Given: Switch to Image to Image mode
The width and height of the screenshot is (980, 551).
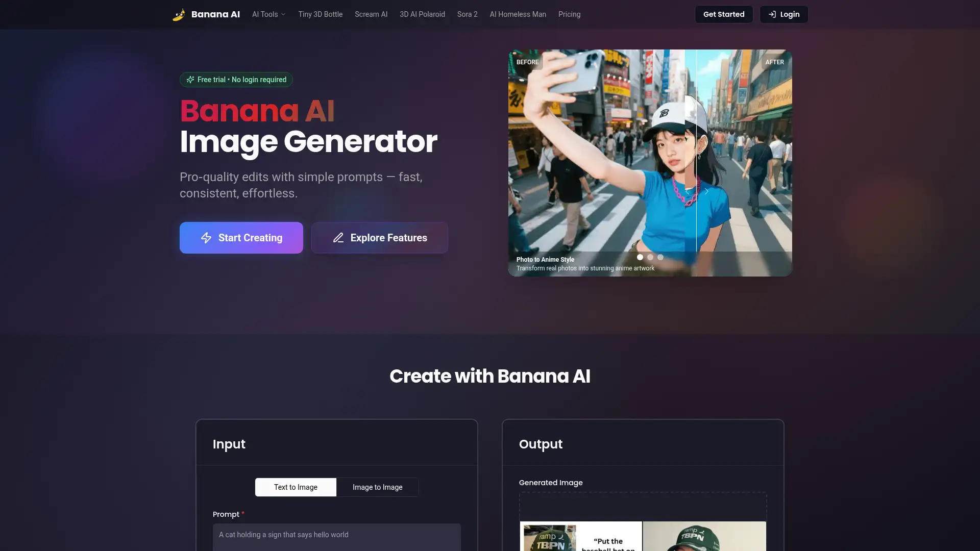Looking at the screenshot, I should [377, 487].
